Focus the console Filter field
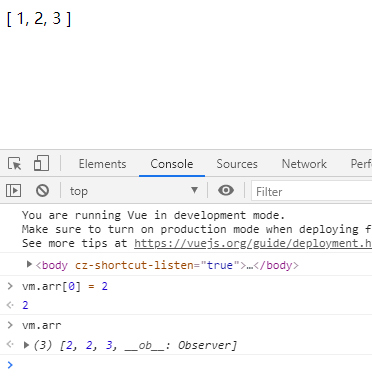Viewport: 372px width, 383px height. point(312,191)
